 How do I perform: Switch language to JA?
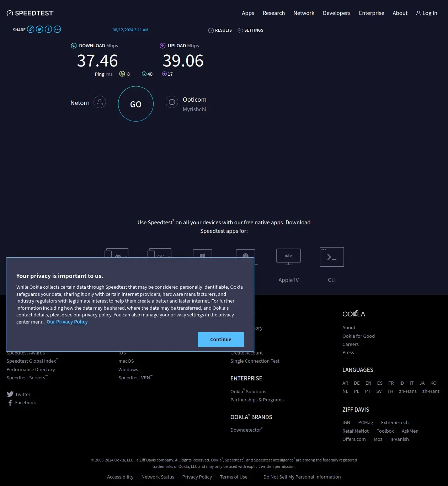422,383
